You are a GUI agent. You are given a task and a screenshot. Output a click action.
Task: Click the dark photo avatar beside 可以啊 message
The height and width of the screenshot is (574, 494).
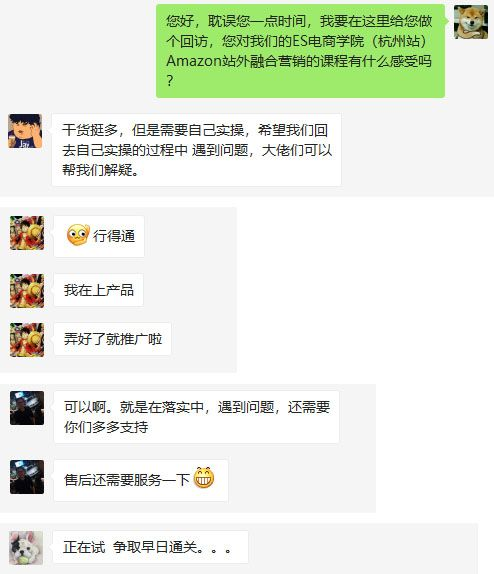pos(27,408)
